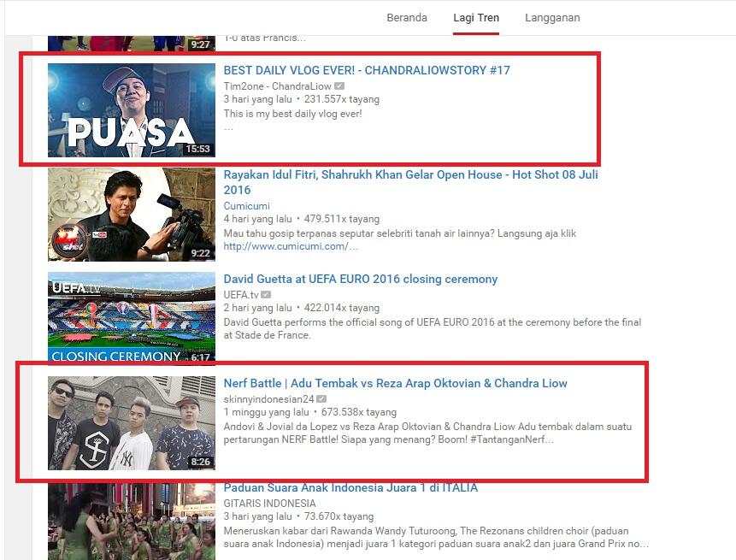The image size is (736, 560).
Task: Open Shahrukh Khan Gelar Open House video
Action: [x=410, y=182]
